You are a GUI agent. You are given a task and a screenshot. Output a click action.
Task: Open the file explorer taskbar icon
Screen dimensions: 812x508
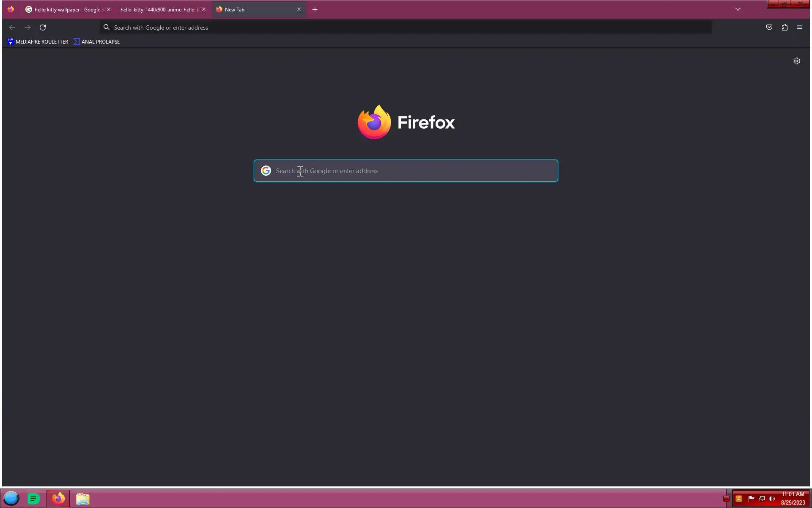(x=83, y=499)
